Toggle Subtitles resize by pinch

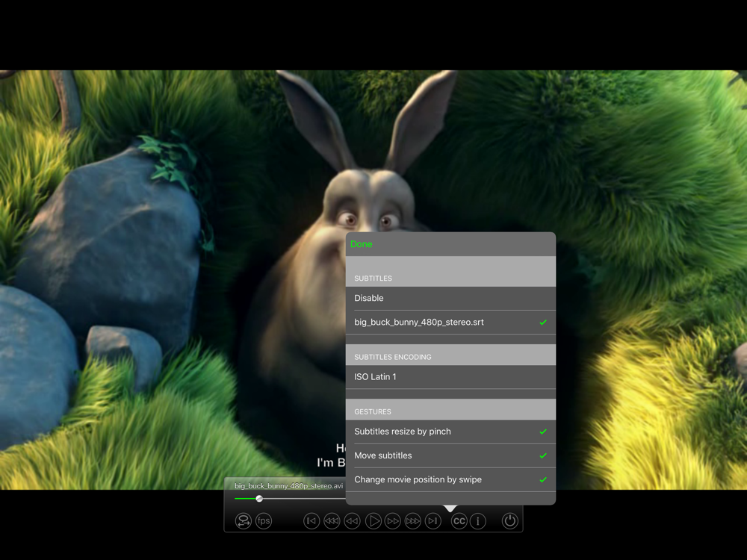pyautogui.click(x=450, y=432)
